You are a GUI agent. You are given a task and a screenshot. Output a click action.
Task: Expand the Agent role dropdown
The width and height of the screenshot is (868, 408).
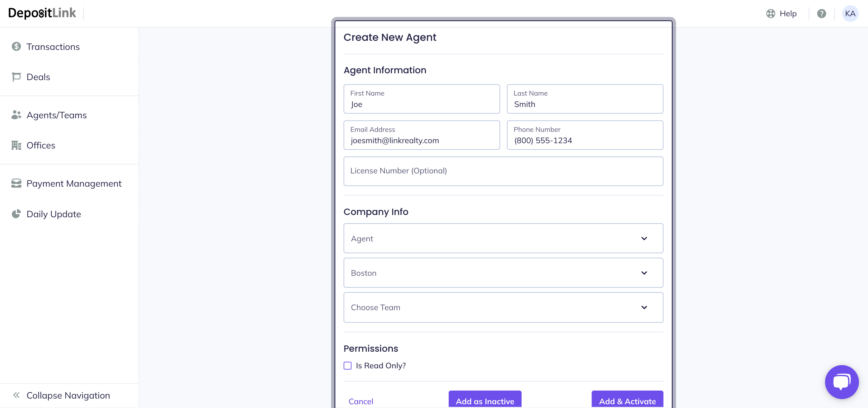503,238
